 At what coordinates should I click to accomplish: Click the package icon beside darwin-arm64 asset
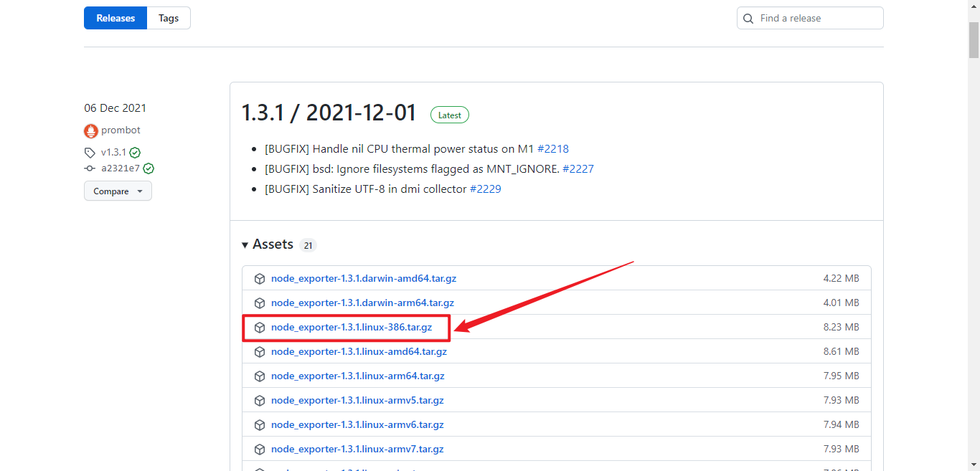coord(260,303)
